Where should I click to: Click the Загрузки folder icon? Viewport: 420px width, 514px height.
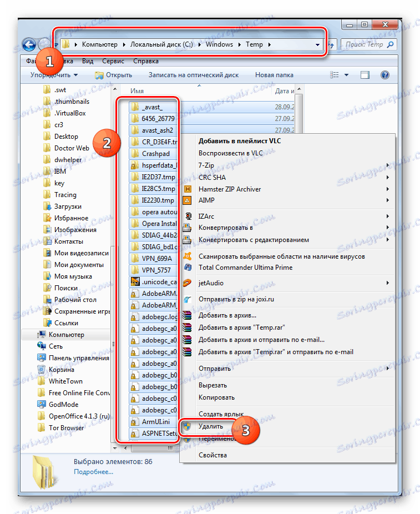(48, 206)
